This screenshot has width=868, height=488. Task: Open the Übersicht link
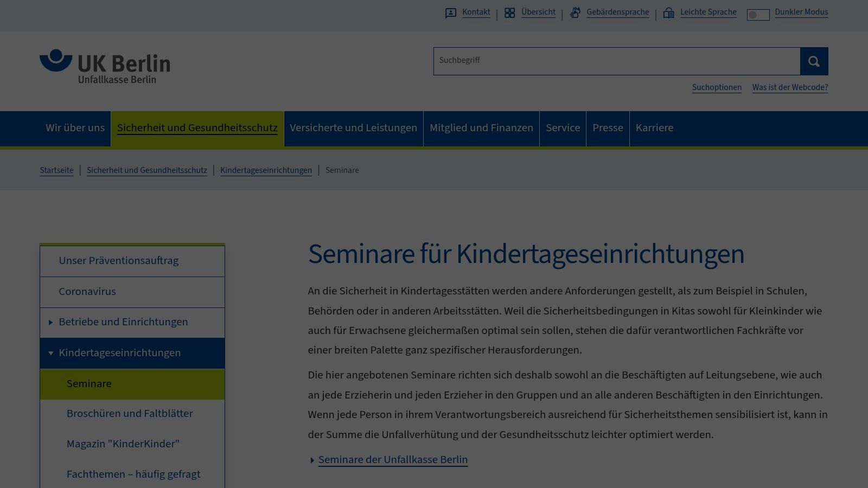[x=538, y=12]
